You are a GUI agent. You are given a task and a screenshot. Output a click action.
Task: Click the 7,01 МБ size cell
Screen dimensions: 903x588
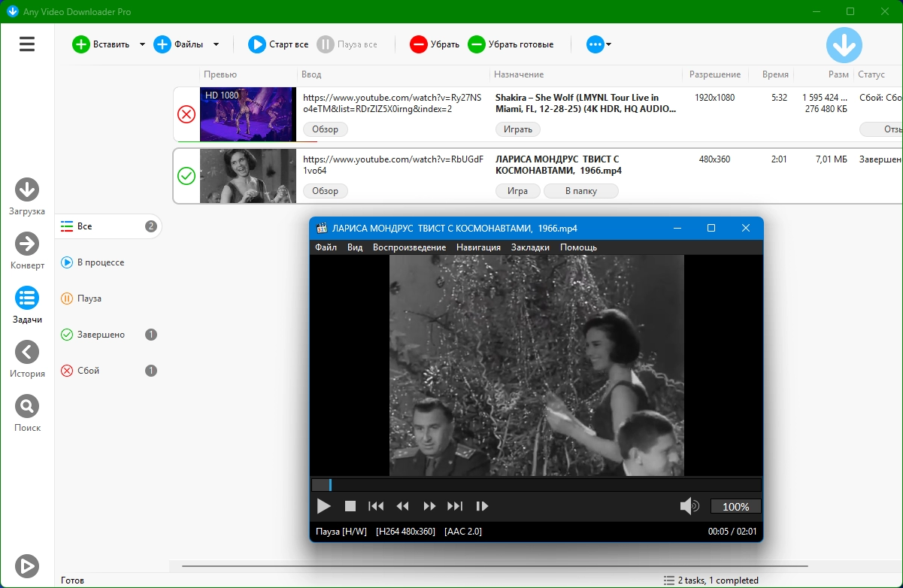(x=831, y=159)
